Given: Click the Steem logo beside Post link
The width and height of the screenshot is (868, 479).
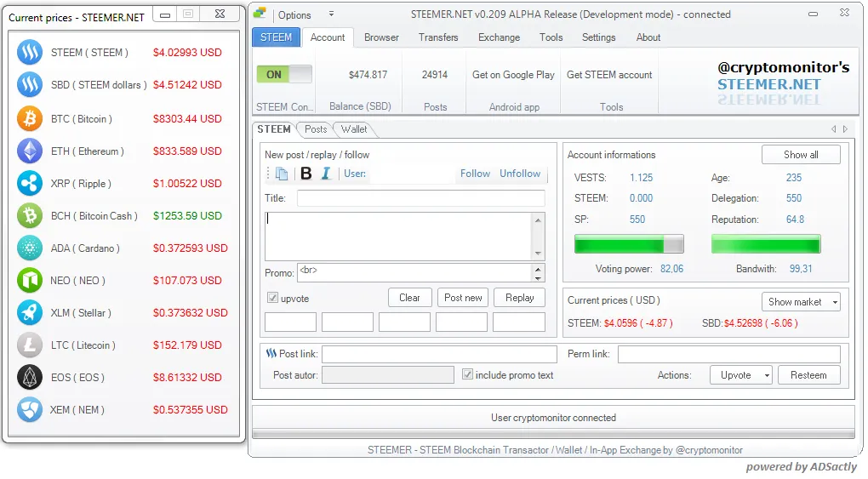Looking at the screenshot, I should (x=271, y=353).
